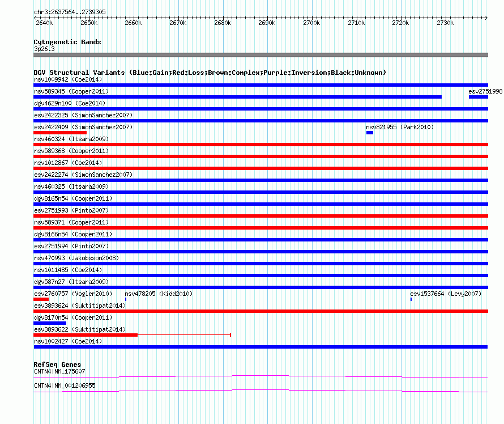The width and height of the screenshot is (504, 424).
Task: Open the esv2760757 (Vogler2010) label
Action: [73, 294]
